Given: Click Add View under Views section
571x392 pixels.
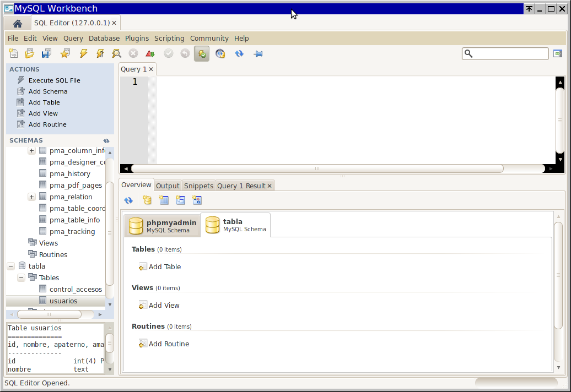Looking at the screenshot, I should [159, 306].
